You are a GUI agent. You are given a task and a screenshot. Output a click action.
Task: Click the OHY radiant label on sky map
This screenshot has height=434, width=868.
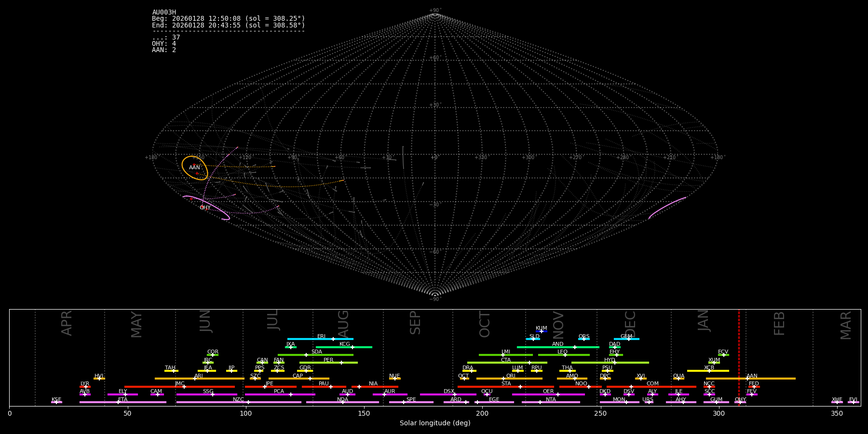205,208
